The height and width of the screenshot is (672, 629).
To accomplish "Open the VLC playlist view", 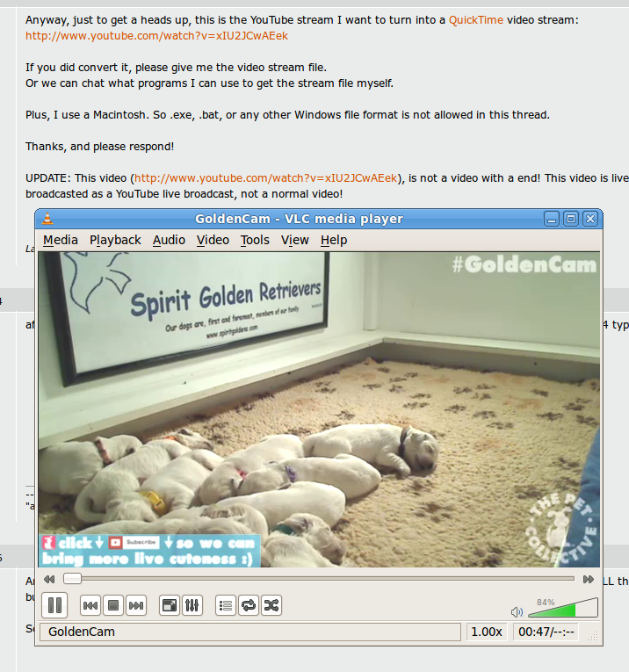I will tap(226, 605).
